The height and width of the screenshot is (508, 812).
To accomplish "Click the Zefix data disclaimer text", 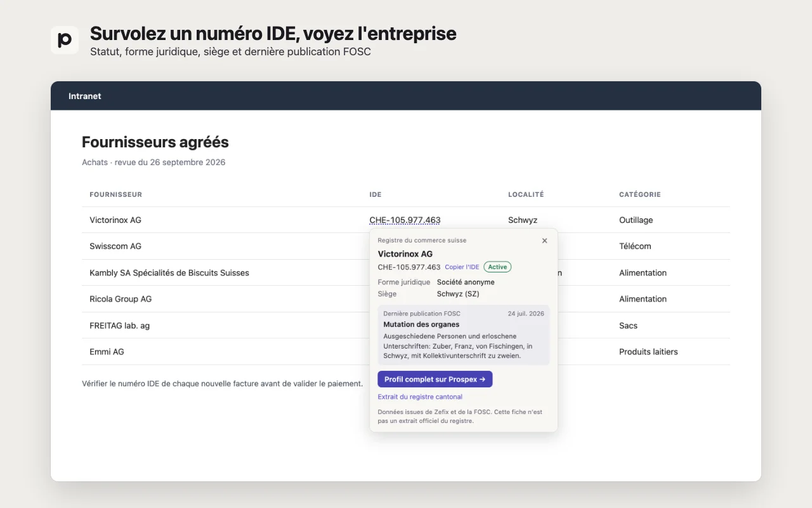I will (460, 417).
